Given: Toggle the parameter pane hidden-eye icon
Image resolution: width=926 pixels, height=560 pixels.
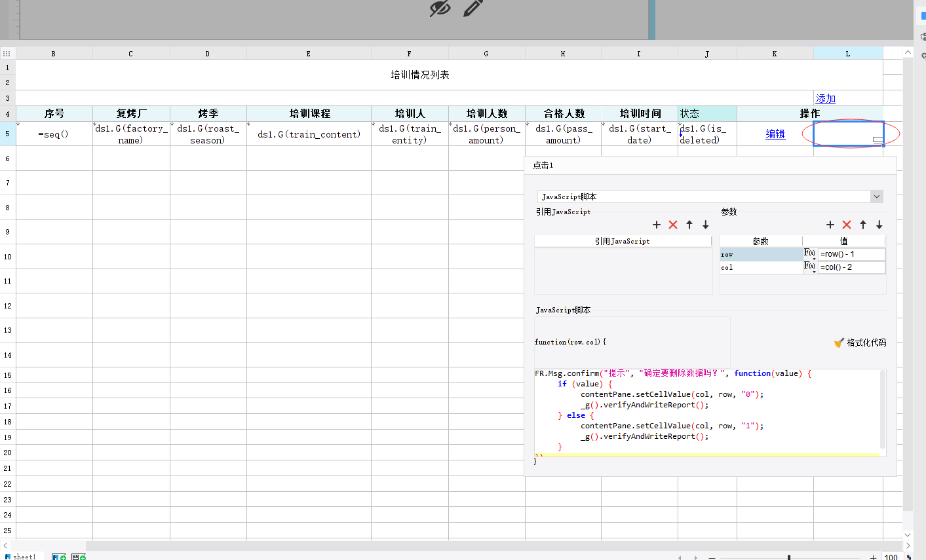Looking at the screenshot, I should 440,8.
